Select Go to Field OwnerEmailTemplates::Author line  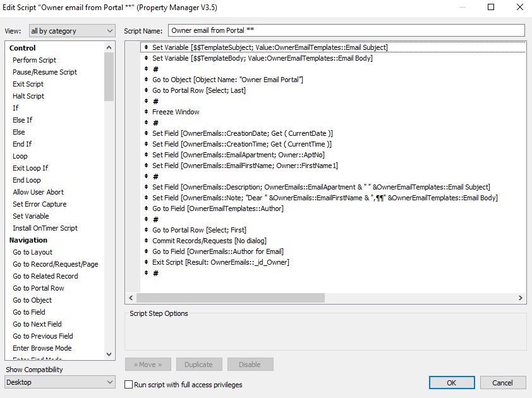(x=218, y=208)
